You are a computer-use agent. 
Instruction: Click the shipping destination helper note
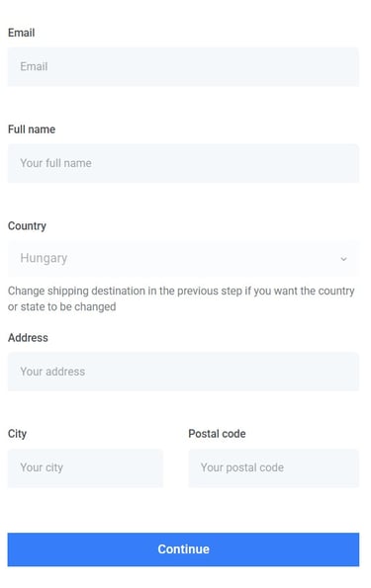pos(181,298)
